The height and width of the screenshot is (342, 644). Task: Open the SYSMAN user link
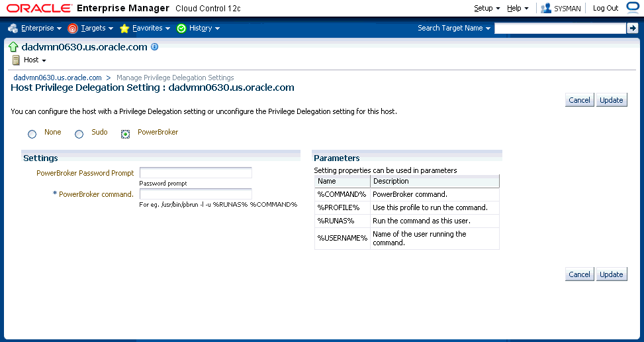coord(567,8)
